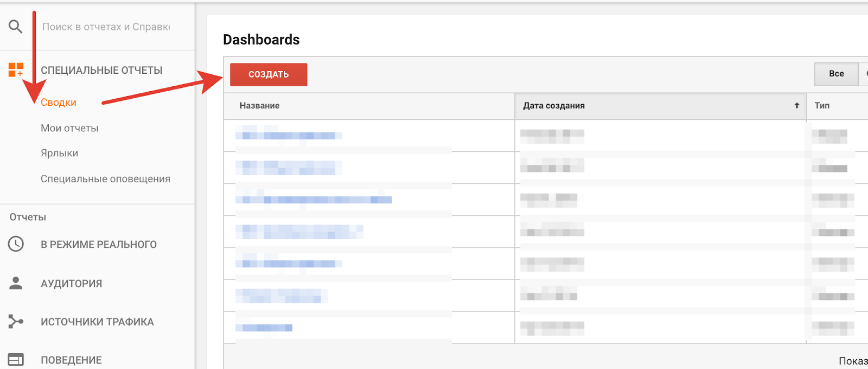
Task: Click the search magnifier icon
Action: 15,26
